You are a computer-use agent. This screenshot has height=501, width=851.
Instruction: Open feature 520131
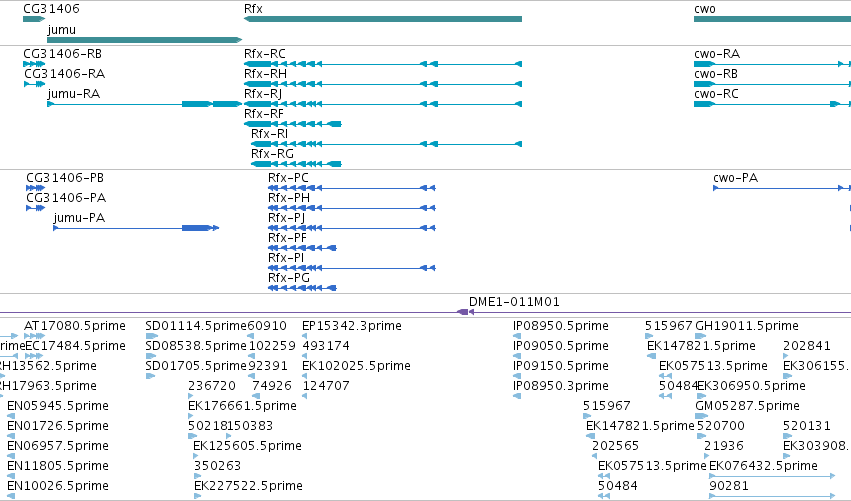pyautogui.click(x=806, y=426)
